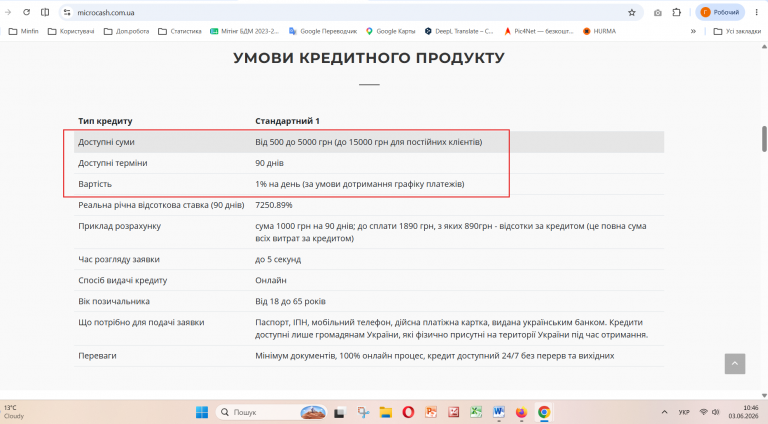Expand hidden bookmarks chevron
The width and height of the screenshot is (768, 424).
point(693,31)
